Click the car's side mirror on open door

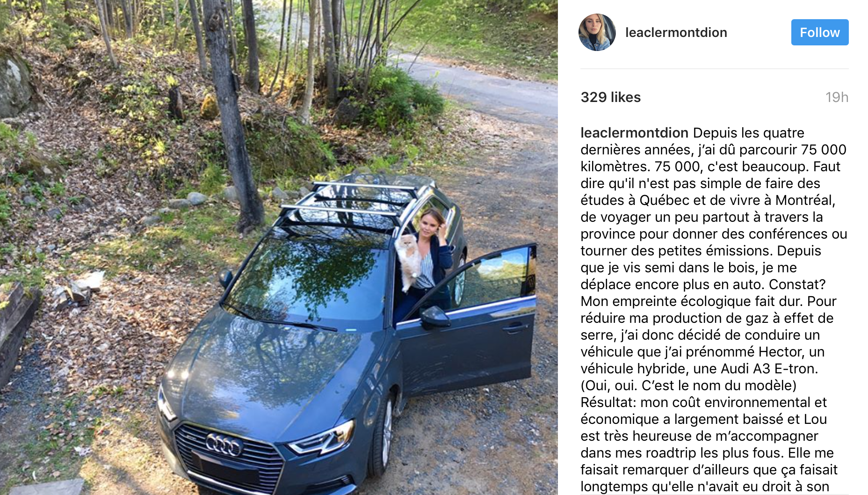(x=434, y=317)
